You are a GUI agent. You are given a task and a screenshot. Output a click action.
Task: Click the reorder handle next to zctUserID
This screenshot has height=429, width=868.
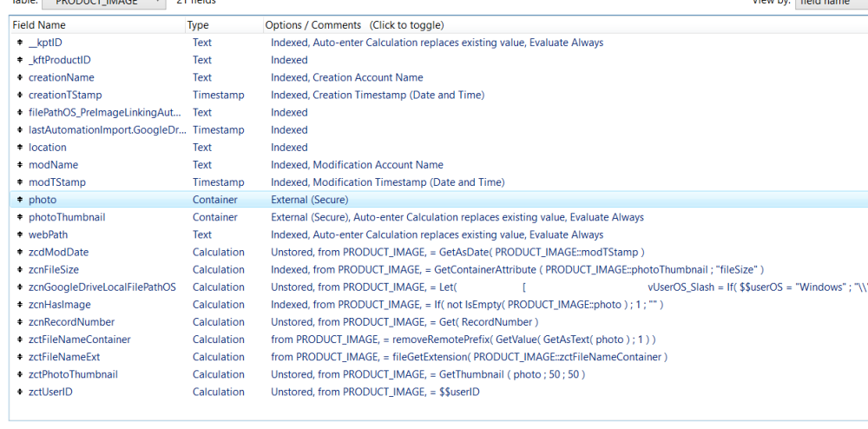pos(19,392)
